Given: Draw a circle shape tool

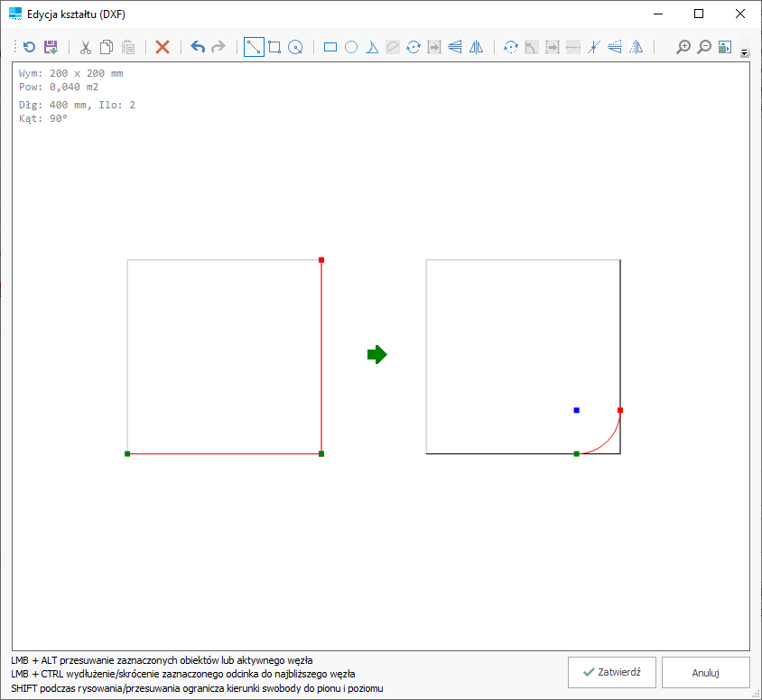Looking at the screenshot, I should [x=351, y=47].
